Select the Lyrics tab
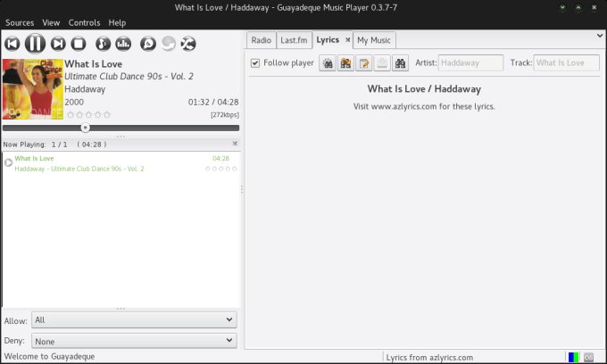 point(328,40)
